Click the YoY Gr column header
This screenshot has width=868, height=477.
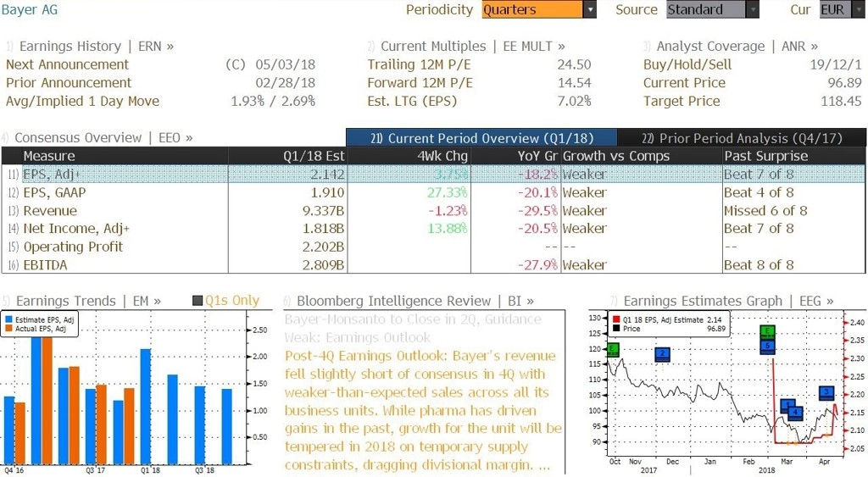(516, 156)
